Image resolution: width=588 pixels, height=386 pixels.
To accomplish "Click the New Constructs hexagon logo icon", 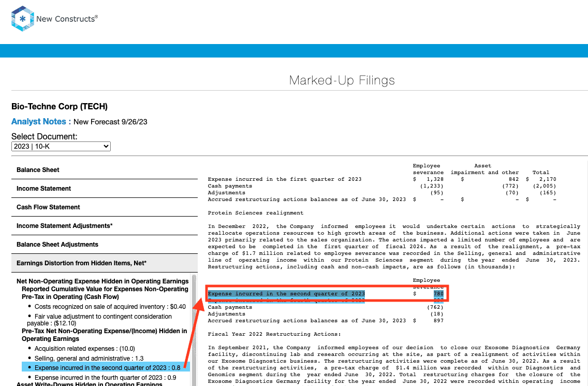I will tap(22, 19).
